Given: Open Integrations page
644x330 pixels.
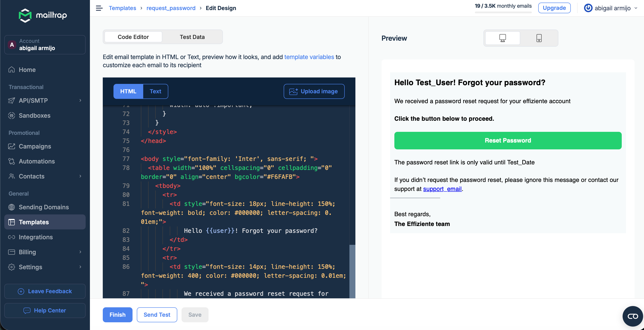Looking at the screenshot, I should (x=36, y=237).
